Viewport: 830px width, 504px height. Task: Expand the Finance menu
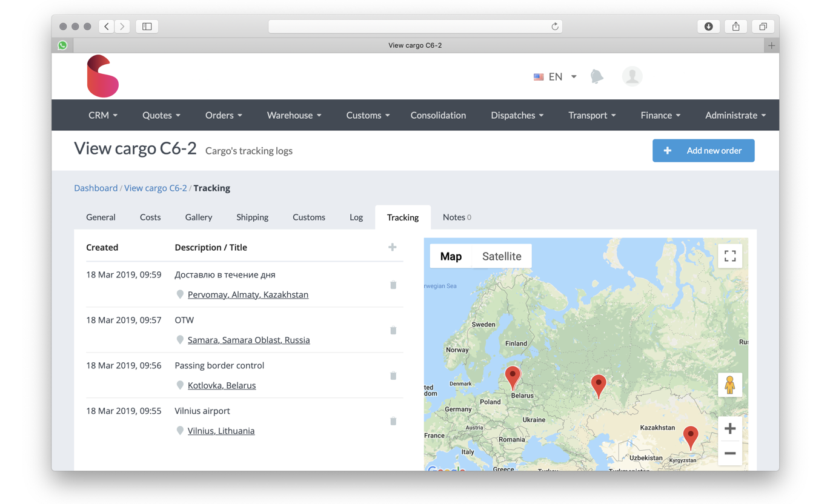(660, 115)
